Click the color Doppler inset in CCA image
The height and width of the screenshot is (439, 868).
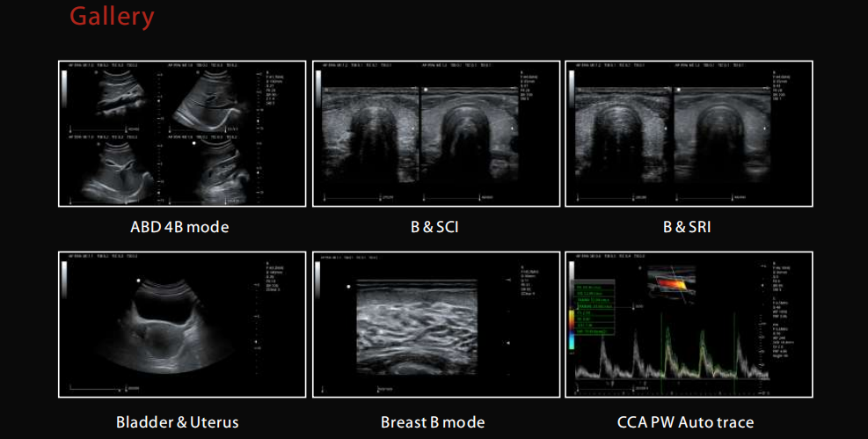671,284
